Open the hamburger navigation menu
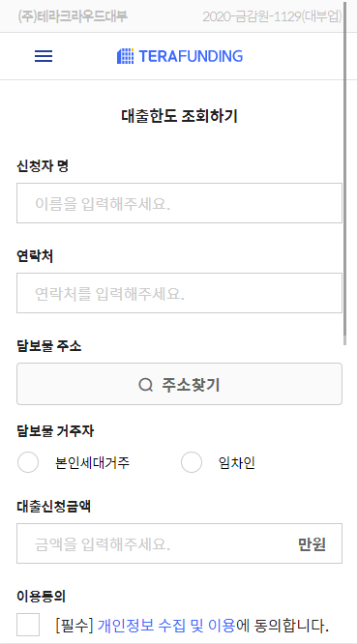This screenshot has height=644, width=357. [x=44, y=56]
